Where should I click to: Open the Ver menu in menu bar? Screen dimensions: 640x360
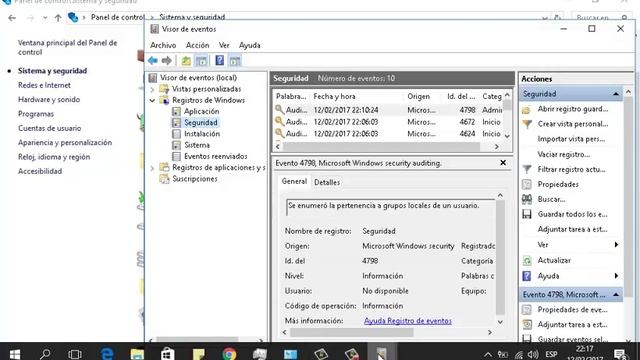coord(224,45)
